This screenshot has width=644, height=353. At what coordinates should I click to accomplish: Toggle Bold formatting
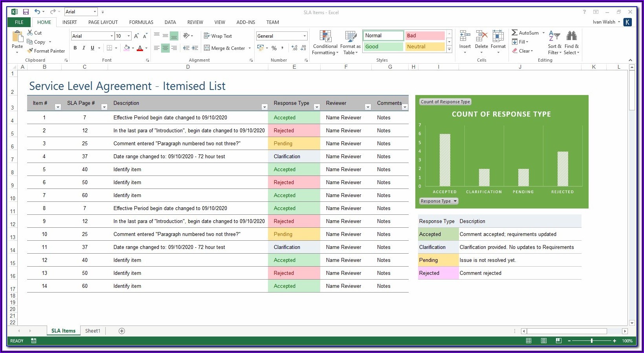pos(75,48)
